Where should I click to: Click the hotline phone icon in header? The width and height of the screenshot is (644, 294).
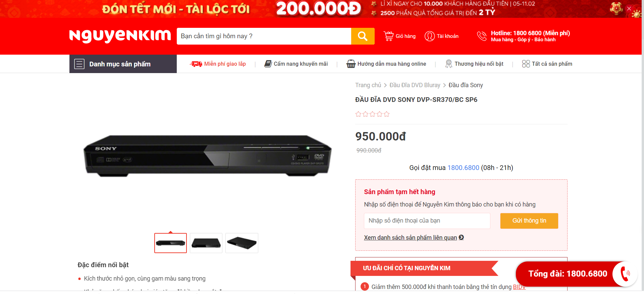[x=482, y=36]
